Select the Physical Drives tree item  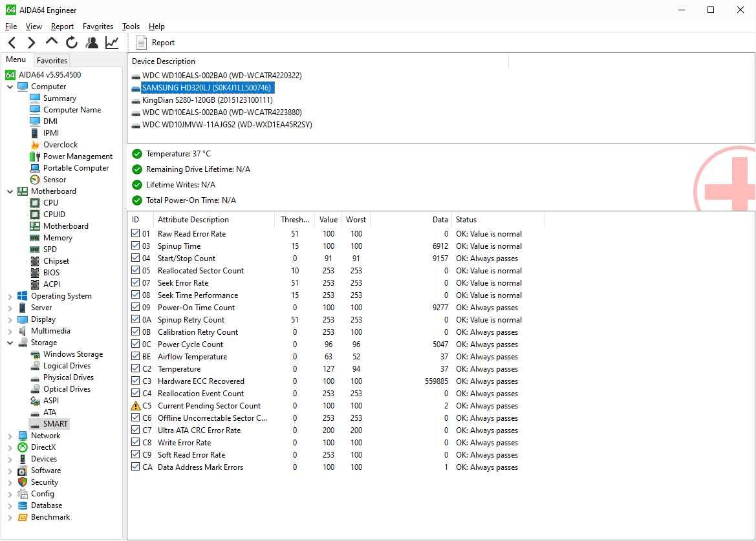(x=69, y=377)
